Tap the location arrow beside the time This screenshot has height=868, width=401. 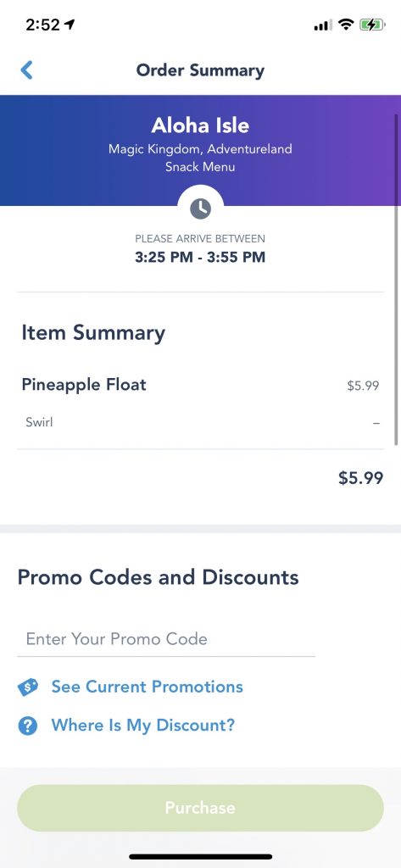click(70, 25)
